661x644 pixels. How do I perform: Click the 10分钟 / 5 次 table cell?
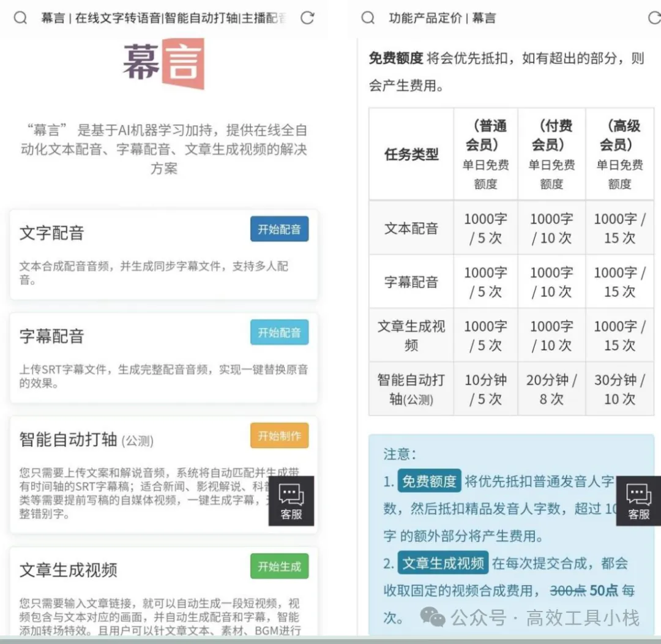[485, 389]
